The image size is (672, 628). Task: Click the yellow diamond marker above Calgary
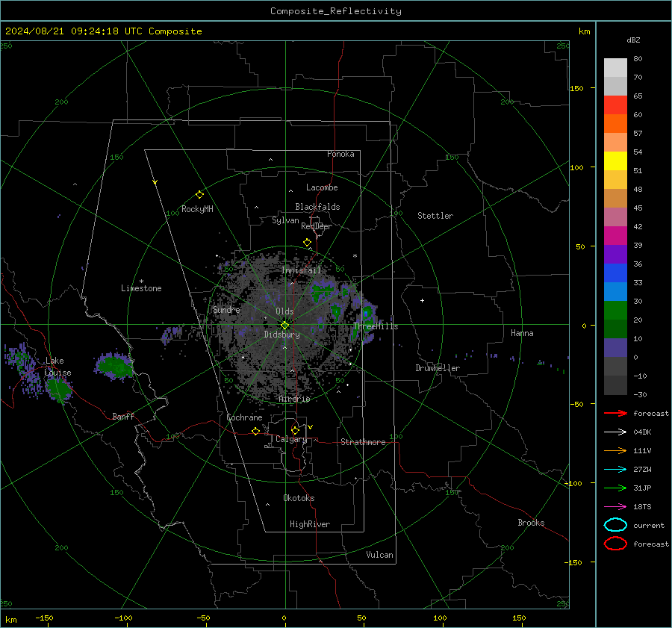pos(295,430)
